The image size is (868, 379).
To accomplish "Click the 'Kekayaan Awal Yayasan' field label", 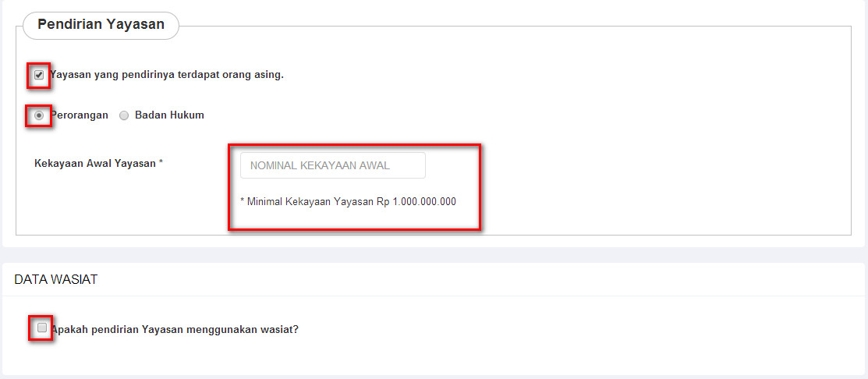I will 95,164.
